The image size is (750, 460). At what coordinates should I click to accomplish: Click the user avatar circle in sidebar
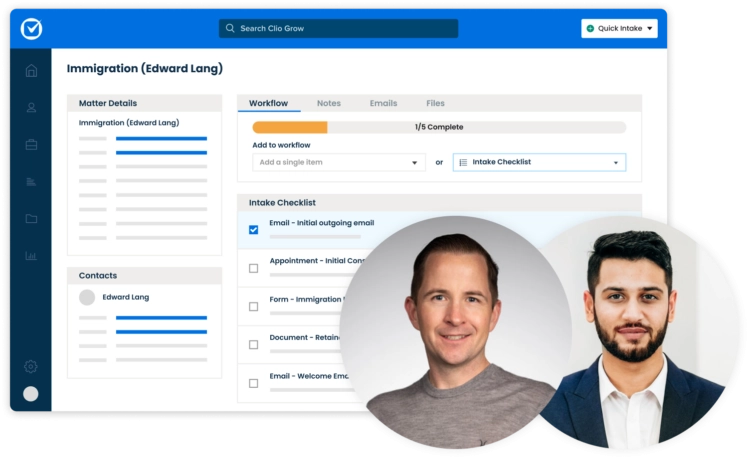point(31,394)
